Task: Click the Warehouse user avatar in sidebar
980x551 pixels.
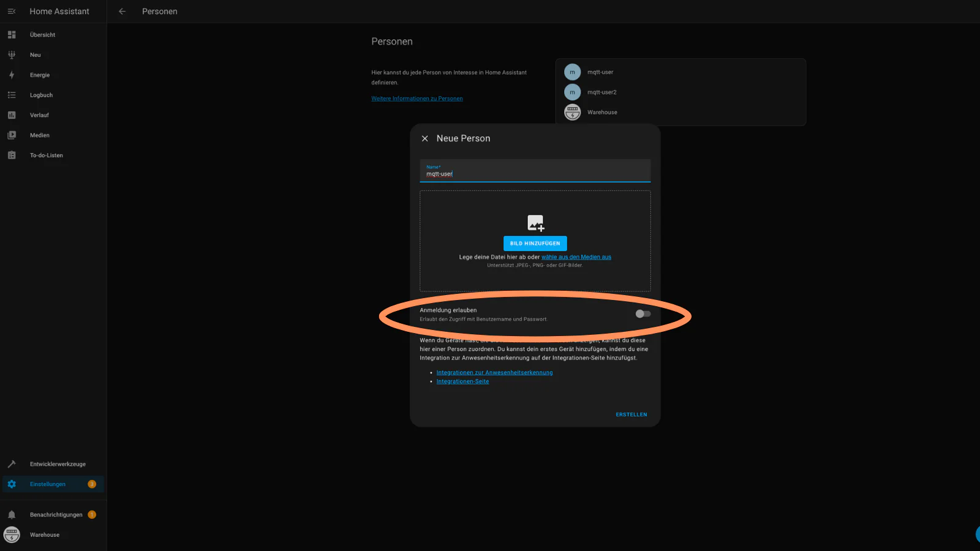Action: tap(12, 535)
